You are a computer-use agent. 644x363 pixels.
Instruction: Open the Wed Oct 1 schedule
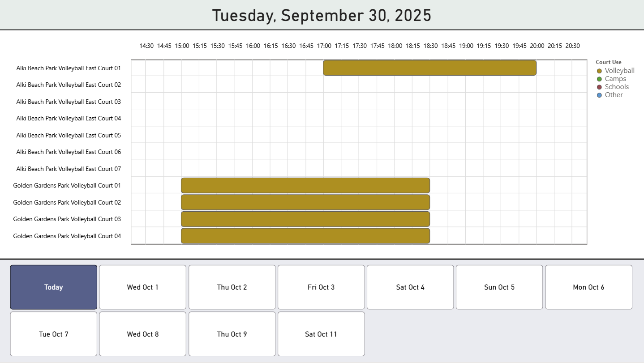(142, 287)
